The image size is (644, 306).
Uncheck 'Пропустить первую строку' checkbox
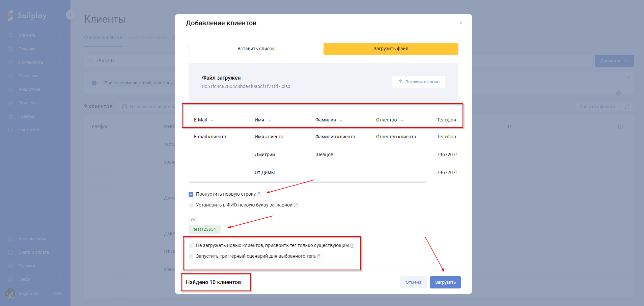(191, 194)
